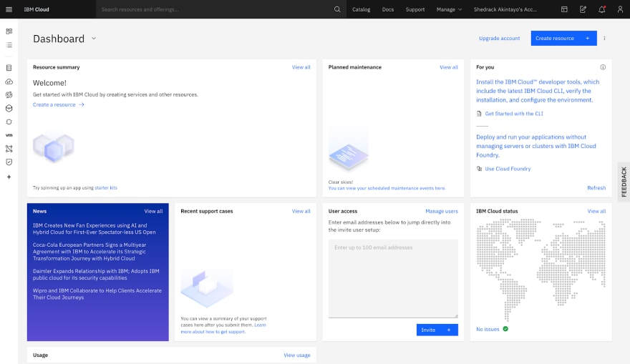Click View all in IBM Cloud status
The height and width of the screenshot is (364, 630).
[x=596, y=211]
